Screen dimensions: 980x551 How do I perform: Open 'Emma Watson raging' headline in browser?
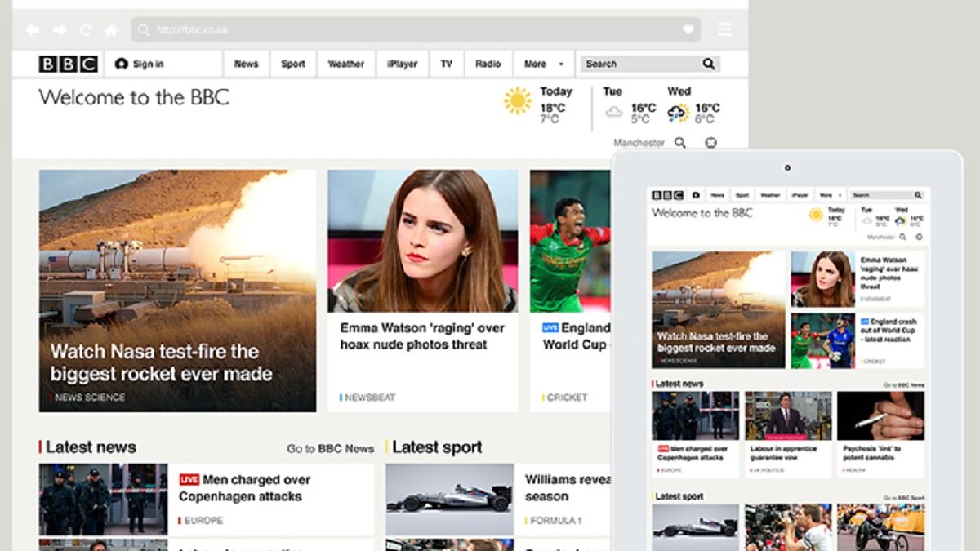(x=422, y=336)
